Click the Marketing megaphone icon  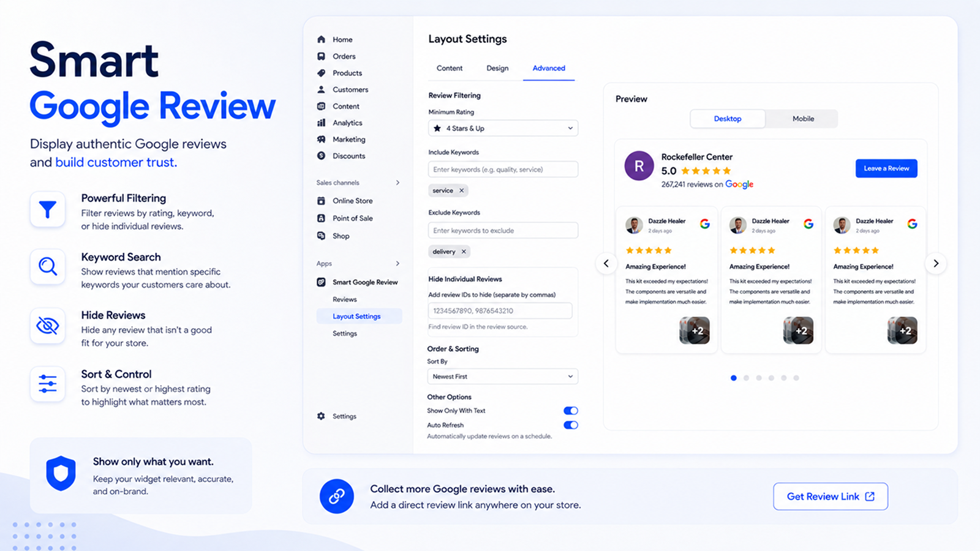coord(321,139)
